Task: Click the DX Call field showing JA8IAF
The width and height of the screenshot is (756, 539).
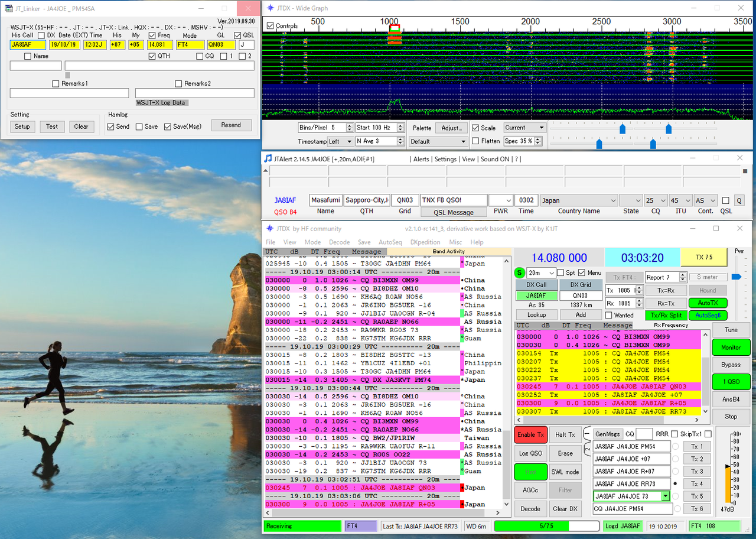Action: click(536, 296)
